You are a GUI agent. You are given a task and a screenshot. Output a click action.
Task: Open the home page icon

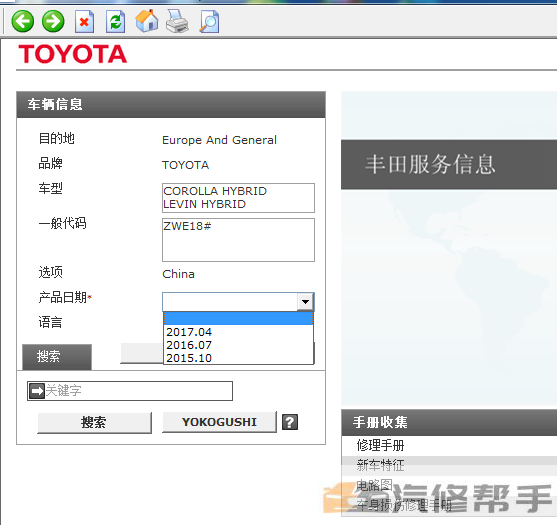point(147,21)
